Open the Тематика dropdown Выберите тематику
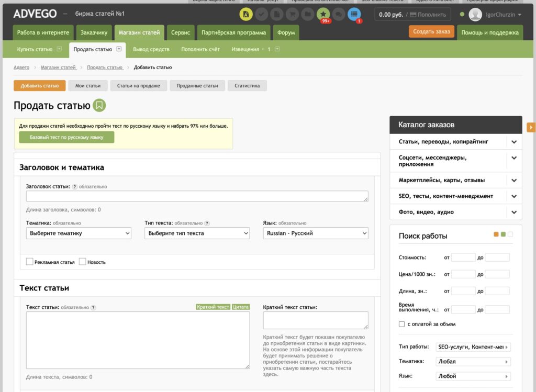This screenshot has height=392, width=536. pyautogui.click(x=79, y=233)
